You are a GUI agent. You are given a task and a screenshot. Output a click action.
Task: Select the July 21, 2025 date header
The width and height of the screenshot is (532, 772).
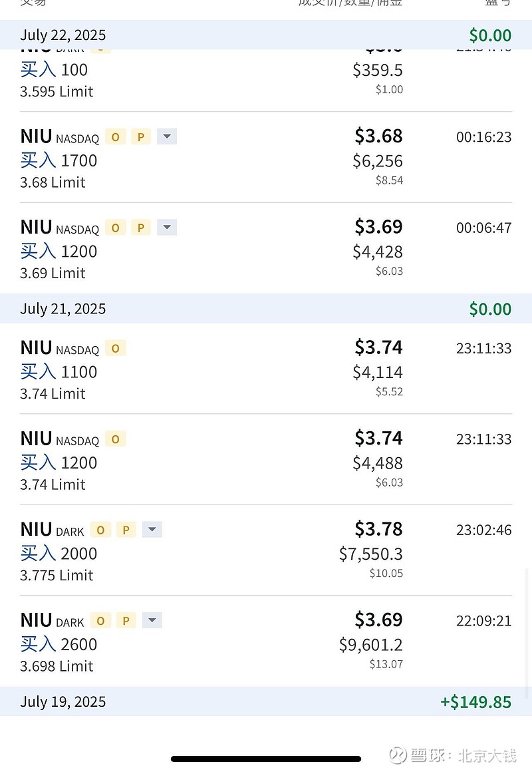click(63, 309)
